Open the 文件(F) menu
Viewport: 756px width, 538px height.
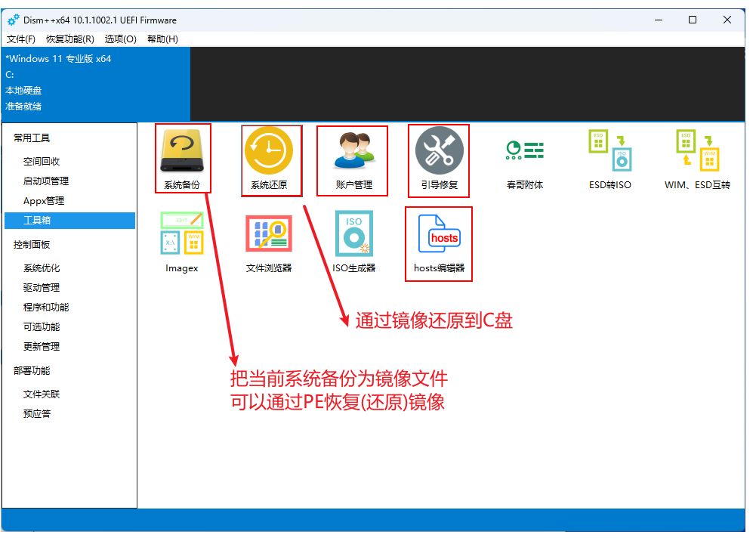[21, 39]
